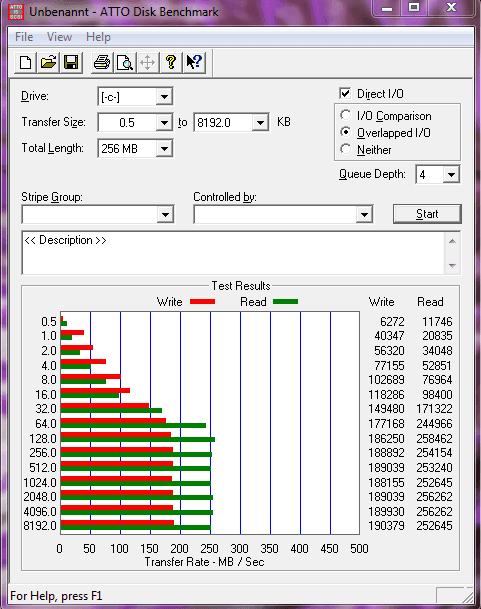Click the four-arrow move icon
The image size is (481, 609).
coord(148,63)
